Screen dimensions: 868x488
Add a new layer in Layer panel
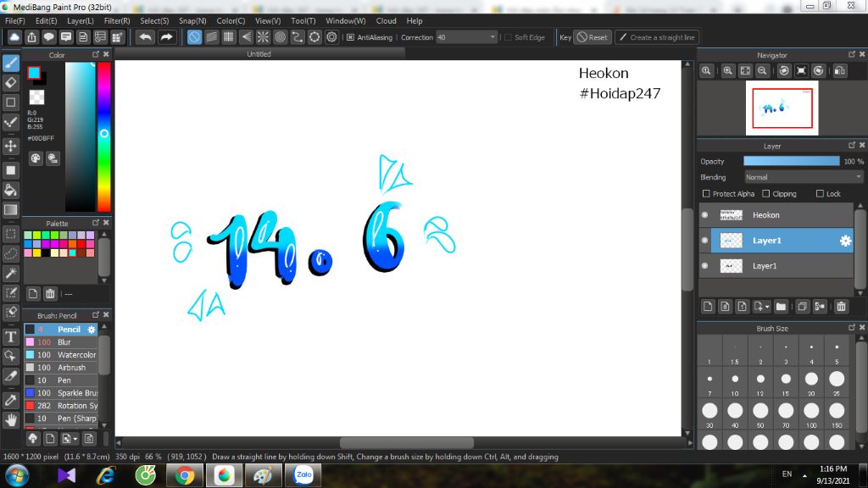coord(708,307)
